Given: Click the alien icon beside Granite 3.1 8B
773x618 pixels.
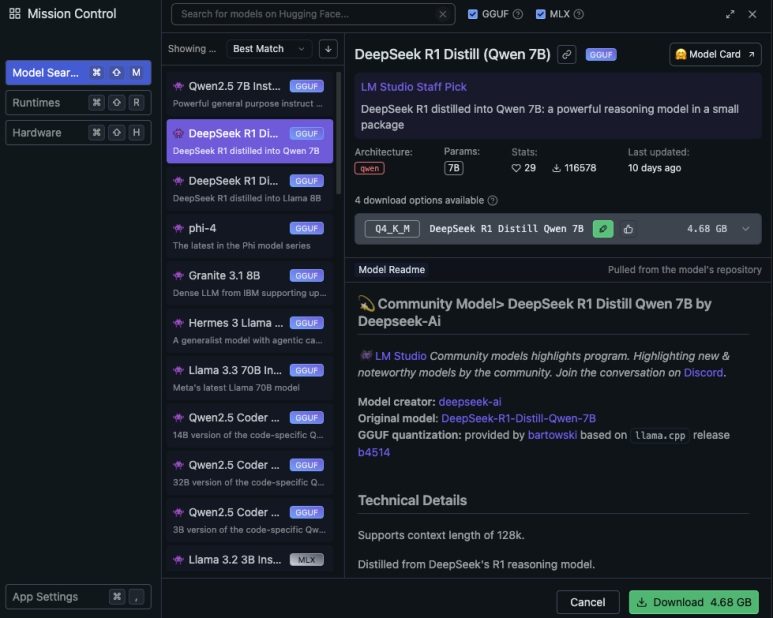Looking at the screenshot, I should click(x=178, y=275).
